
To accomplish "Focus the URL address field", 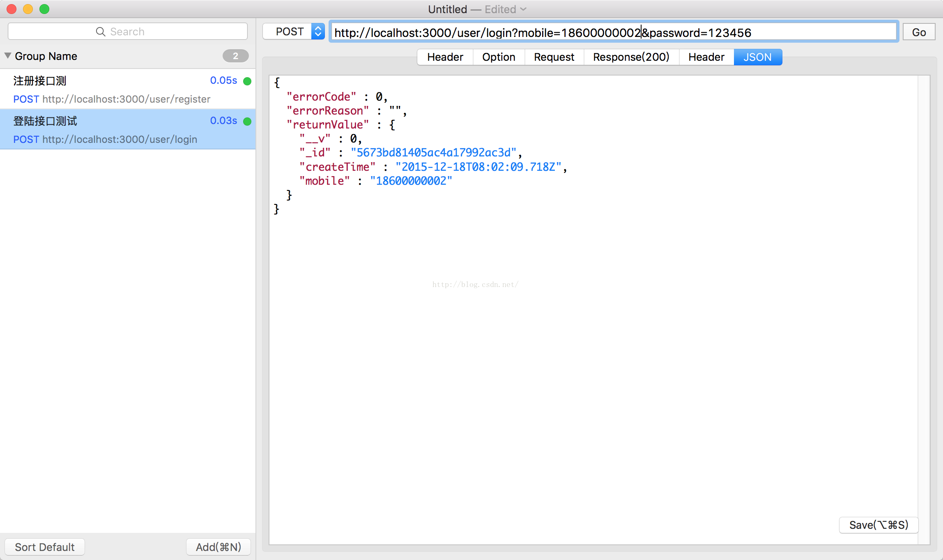I will pos(614,32).
